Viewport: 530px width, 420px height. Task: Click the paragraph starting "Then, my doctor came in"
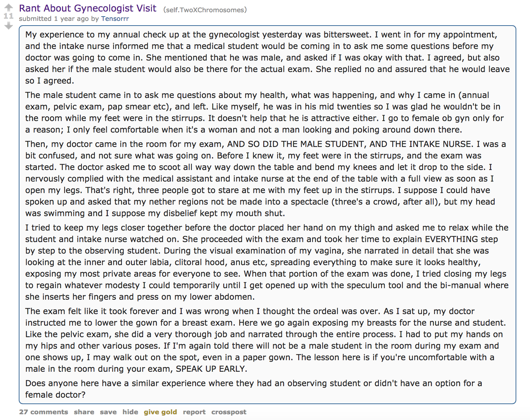tap(265, 179)
